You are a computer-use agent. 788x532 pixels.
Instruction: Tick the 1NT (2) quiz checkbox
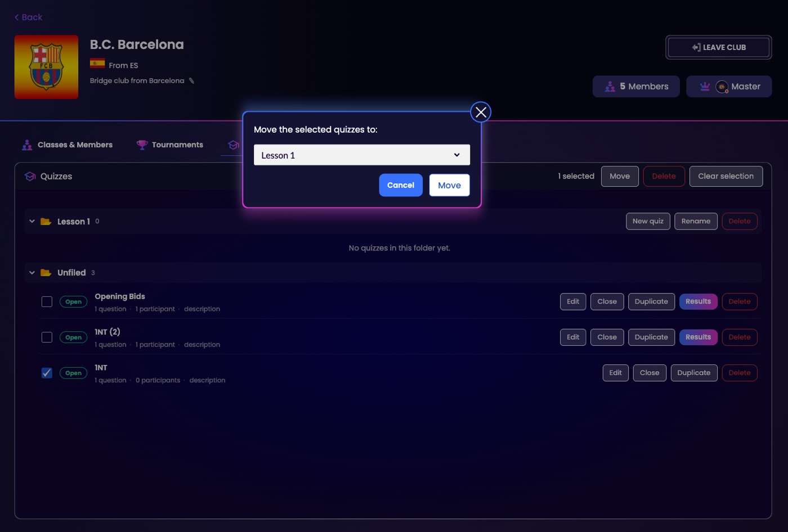[x=47, y=337]
